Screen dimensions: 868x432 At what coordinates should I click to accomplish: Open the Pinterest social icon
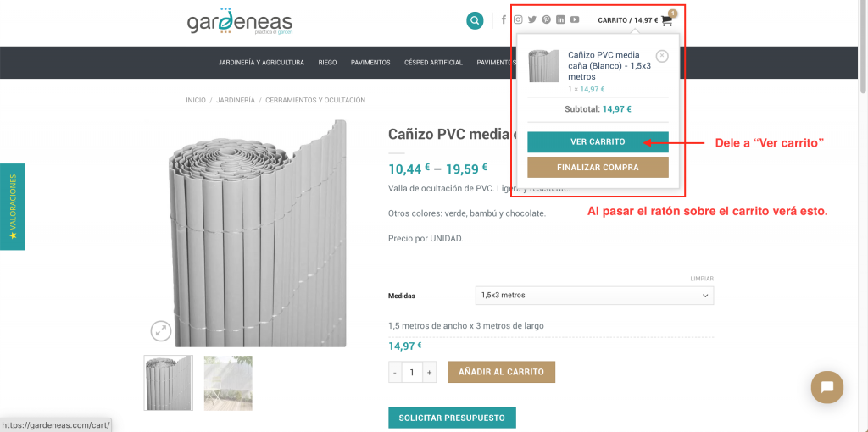click(x=547, y=20)
